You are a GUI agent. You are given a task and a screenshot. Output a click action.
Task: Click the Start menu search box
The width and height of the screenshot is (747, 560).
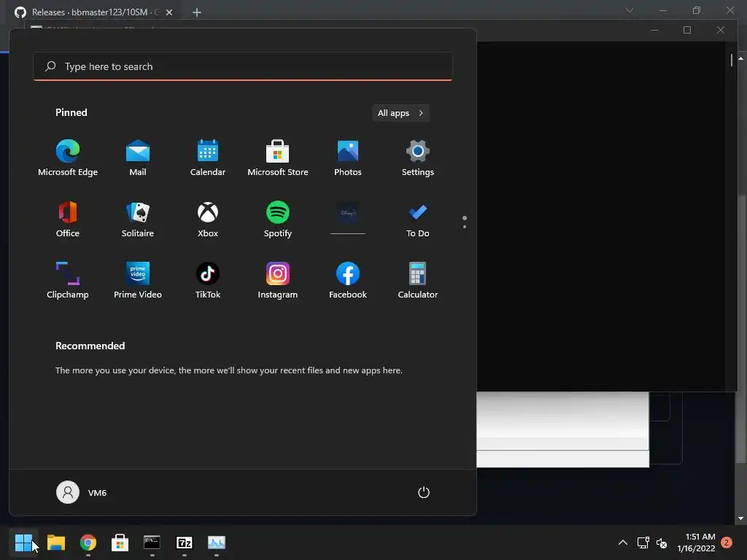(243, 66)
